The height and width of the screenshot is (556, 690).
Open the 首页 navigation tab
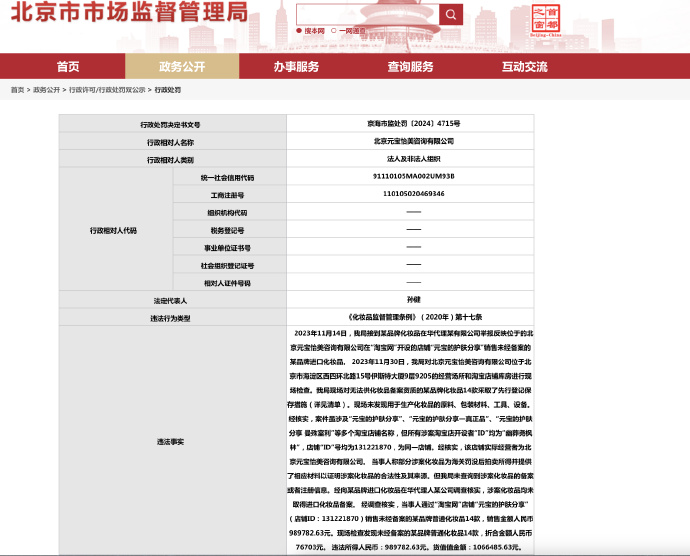point(68,66)
